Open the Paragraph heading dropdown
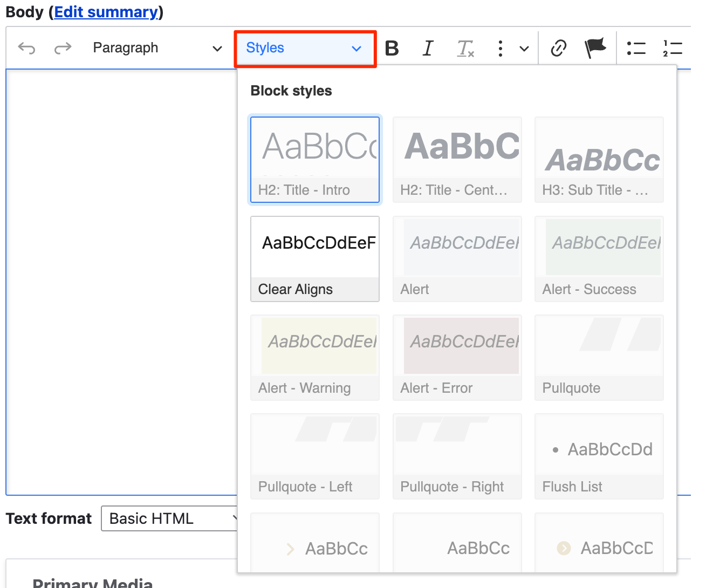This screenshot has height=588, width=713. [x=157, y=49]
